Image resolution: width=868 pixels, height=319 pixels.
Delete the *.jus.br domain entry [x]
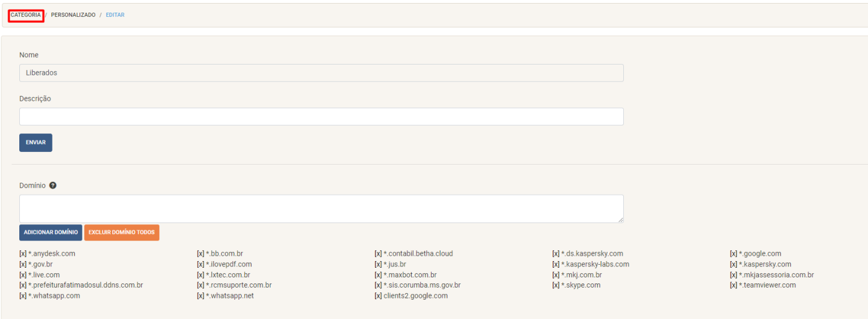[x=378, y=265]
